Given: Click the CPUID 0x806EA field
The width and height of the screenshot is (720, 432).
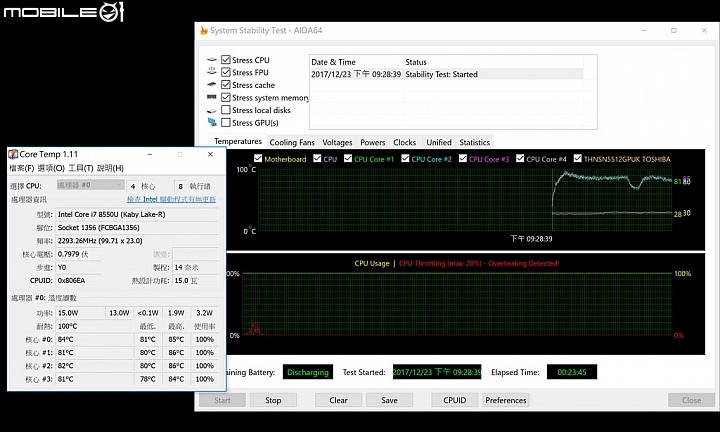Looking at the screenshot, I should tap(79, 281).
